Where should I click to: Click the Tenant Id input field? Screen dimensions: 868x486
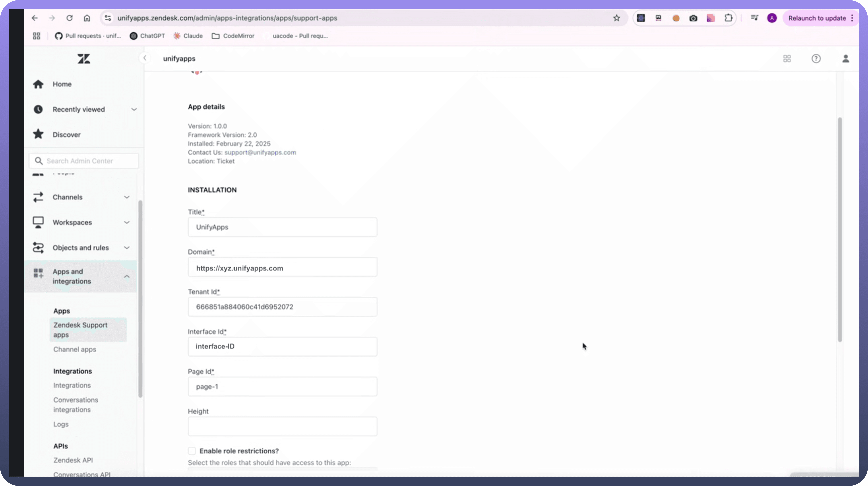coord(282,307)
